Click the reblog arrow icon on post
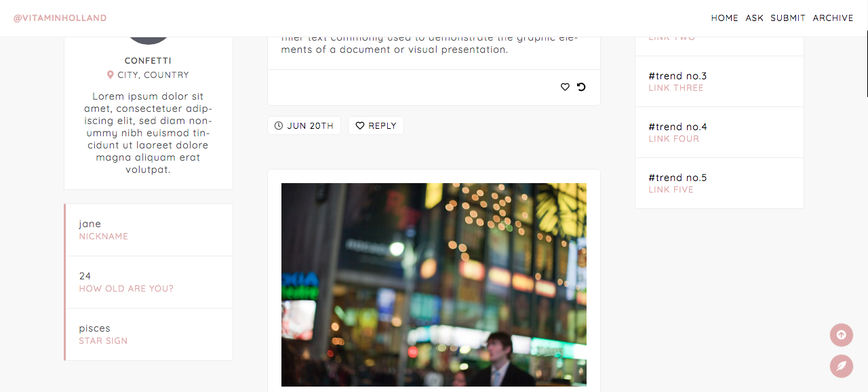This screenshot has width=868, height=392. tap(581, 87)
